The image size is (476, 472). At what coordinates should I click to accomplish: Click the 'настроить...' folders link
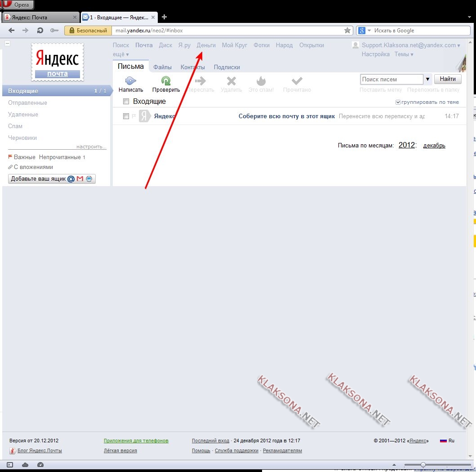pos(91,147)
